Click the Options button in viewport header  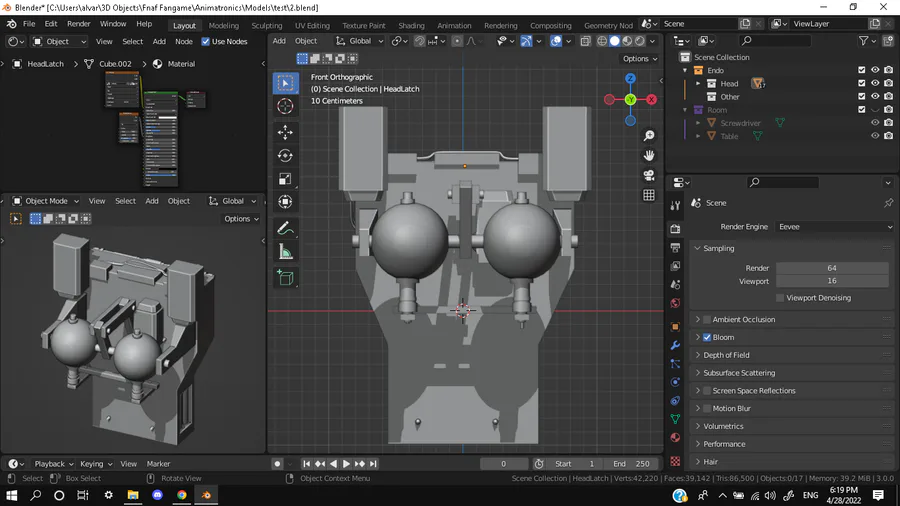pos(640,59)
